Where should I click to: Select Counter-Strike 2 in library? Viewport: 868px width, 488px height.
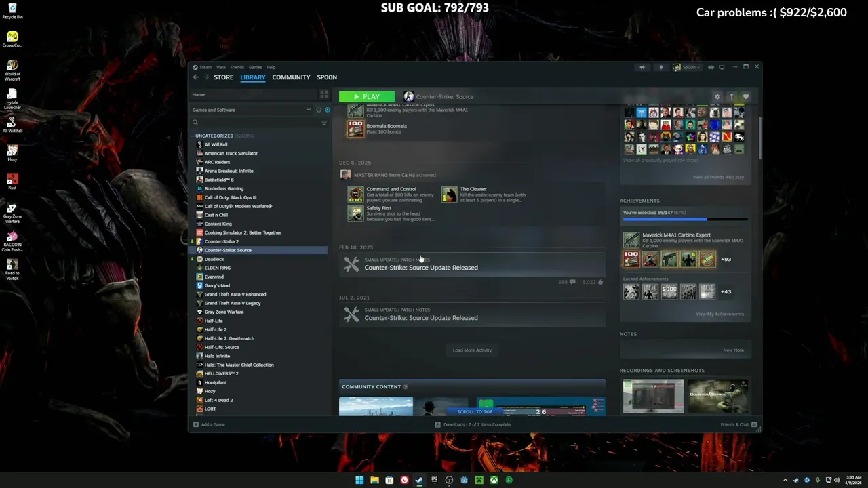pyautogui.click(x=221, y=241)
